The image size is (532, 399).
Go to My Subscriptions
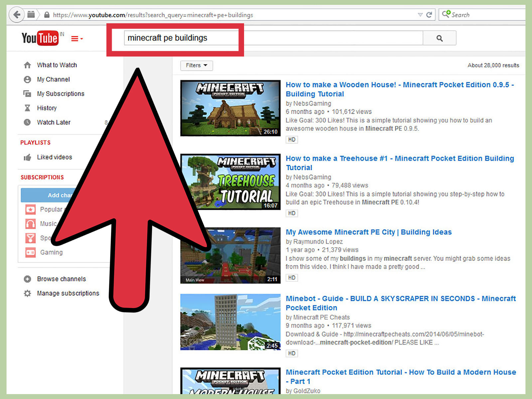(x=61, y=94)
